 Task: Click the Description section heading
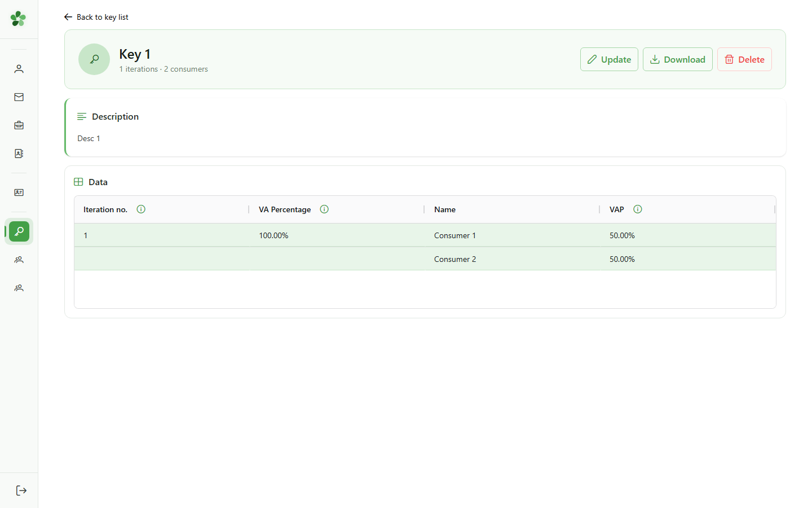(x=115, y=116)
